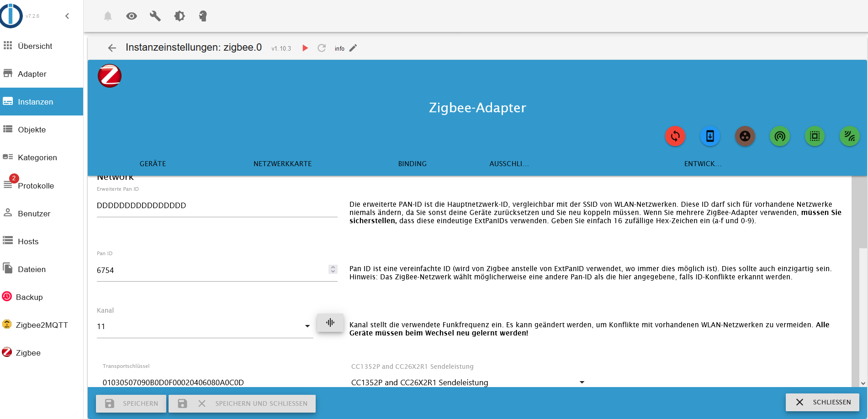Screen dimensions: 868x419
Task: Click the brown group circle button
Action: pyautogui.click(x=745, y=136)
